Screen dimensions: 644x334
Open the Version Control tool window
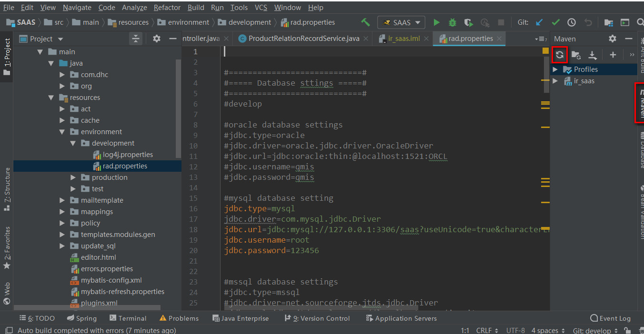pos(317,318)
